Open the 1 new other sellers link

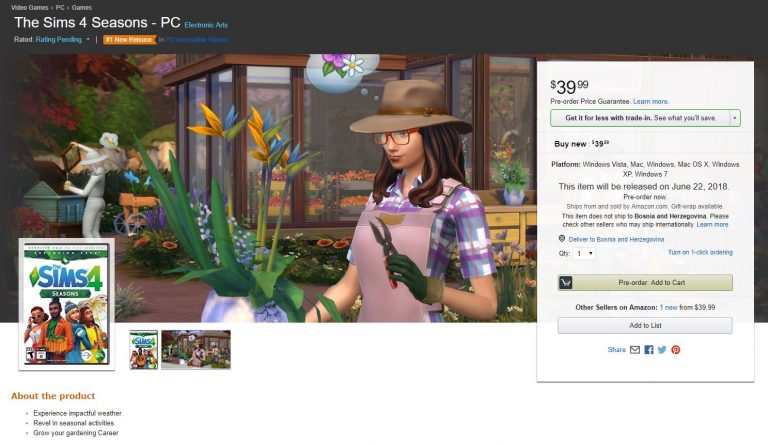pos(668,307)
